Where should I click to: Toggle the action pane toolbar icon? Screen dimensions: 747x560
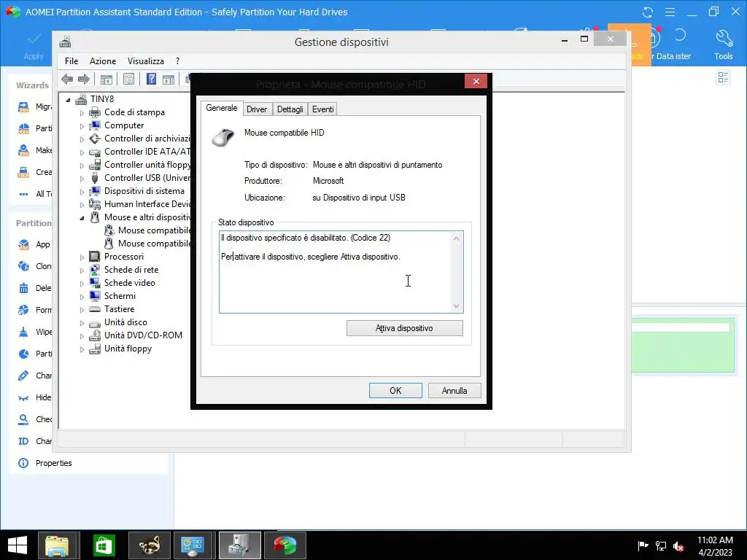tap(169, 79)
